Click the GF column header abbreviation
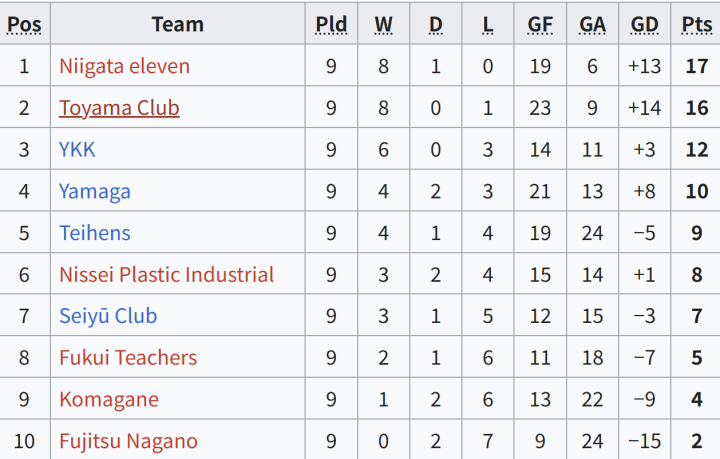720x459 pixels. (x=540, y=24)
